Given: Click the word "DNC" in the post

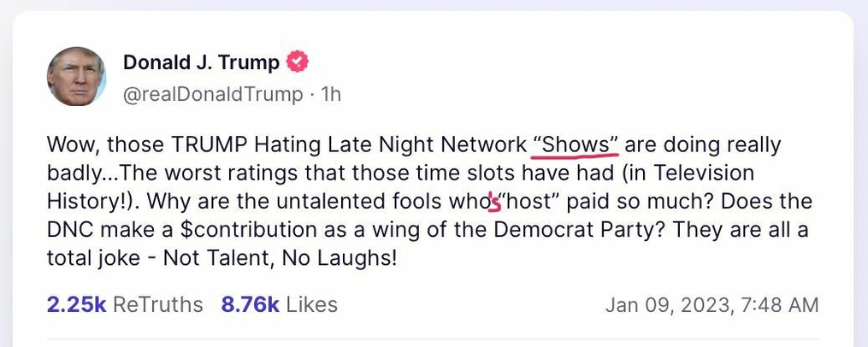Looking at the screenshot, I should pyautogui.click(x=70, y=230).
